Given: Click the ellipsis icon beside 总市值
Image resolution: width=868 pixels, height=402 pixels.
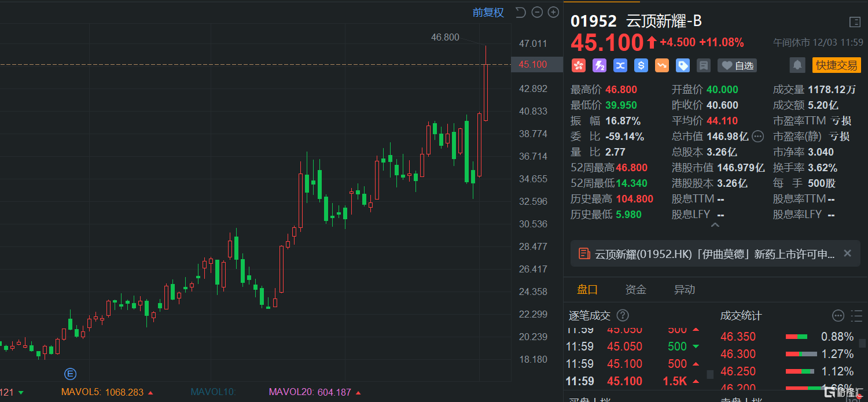Looking at the screenshot, I should 758,137.
